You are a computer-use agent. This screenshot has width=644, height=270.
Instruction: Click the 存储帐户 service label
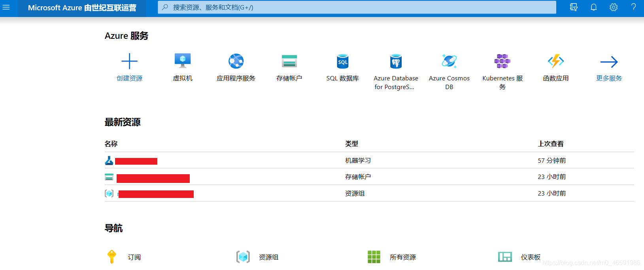click(x=289, y=78)
